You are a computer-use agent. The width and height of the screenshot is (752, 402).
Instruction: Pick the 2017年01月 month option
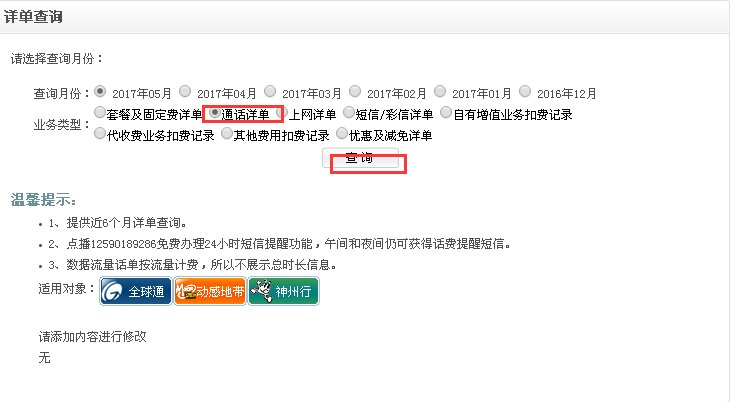tap(440, 91)
